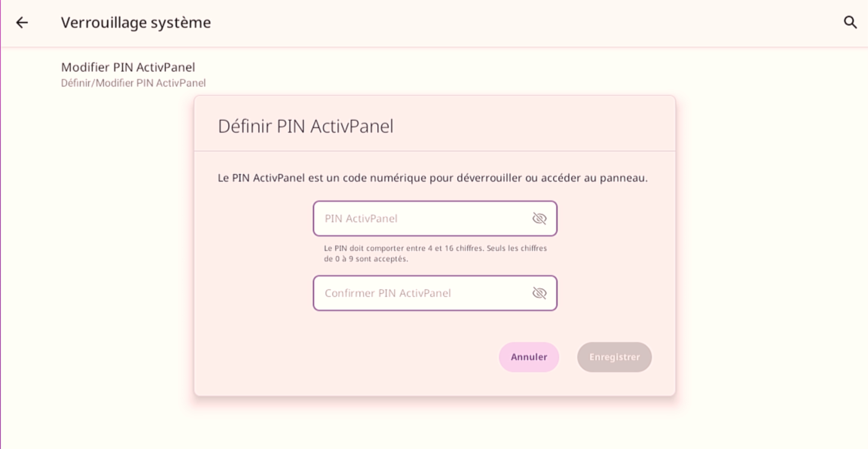
Task: Click the Définir PIN ActivPanel dialog title
Action: 306,126
